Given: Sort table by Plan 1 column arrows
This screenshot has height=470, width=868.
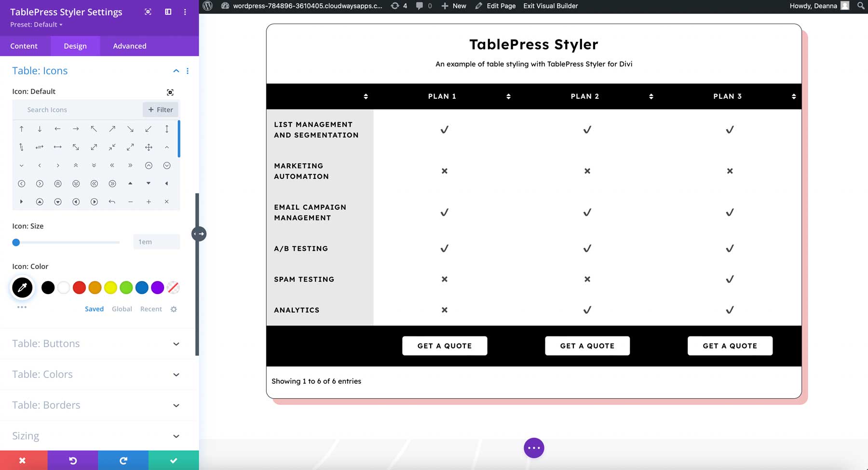Looking at the screenshot, I should point(508,96).
